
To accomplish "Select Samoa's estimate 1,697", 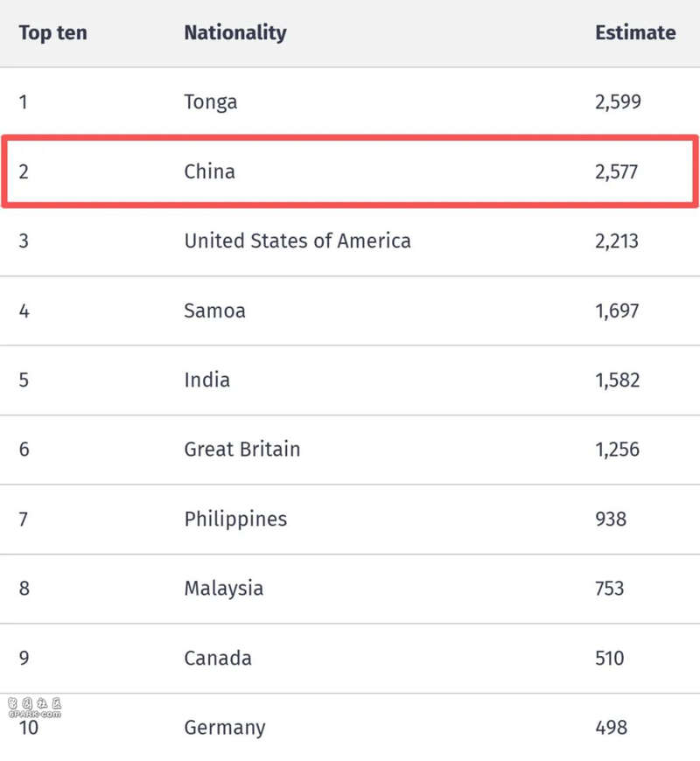I will point(617,311).
